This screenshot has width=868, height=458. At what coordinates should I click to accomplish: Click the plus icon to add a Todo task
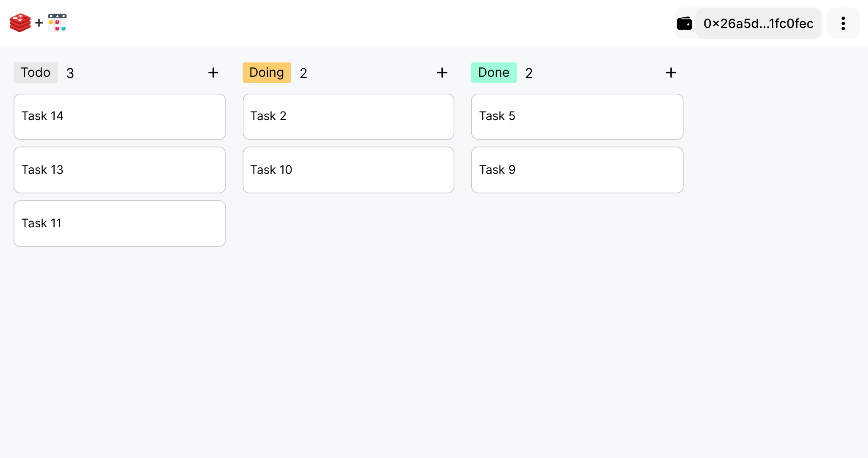pos(213,73)
